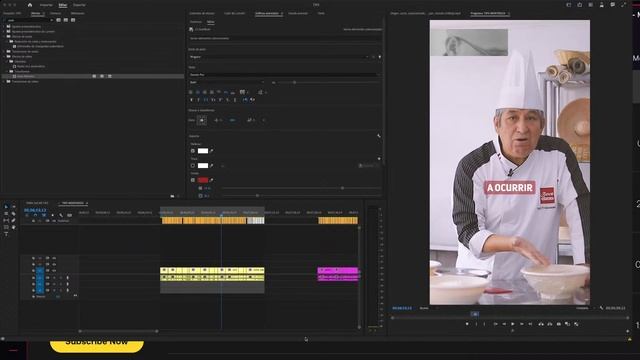This screenshot has width=640, height=360.
Task: Step back one frame button
Action: tap(504, 324)
